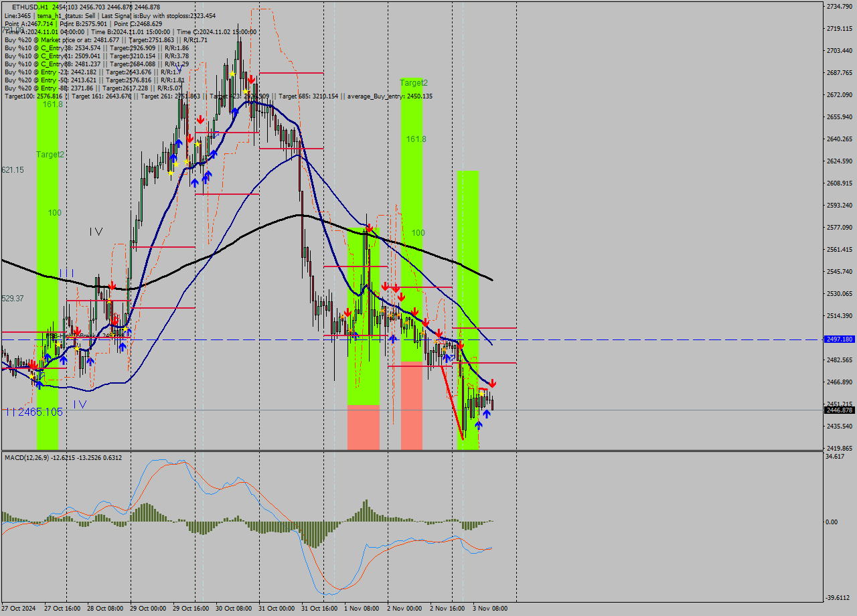Click the Buy %20 Entry -88 line
The image size is (857, 616).
point(92,88)
